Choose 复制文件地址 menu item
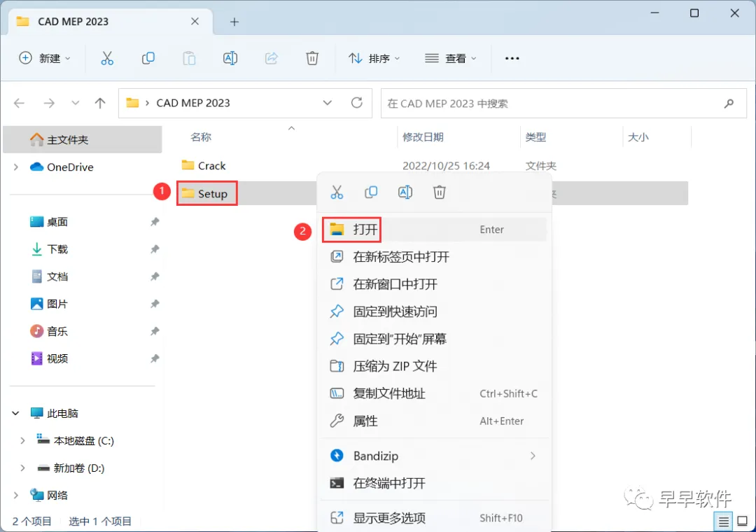The width and height of the screenshot is (756, 532). tap(434, 393)
